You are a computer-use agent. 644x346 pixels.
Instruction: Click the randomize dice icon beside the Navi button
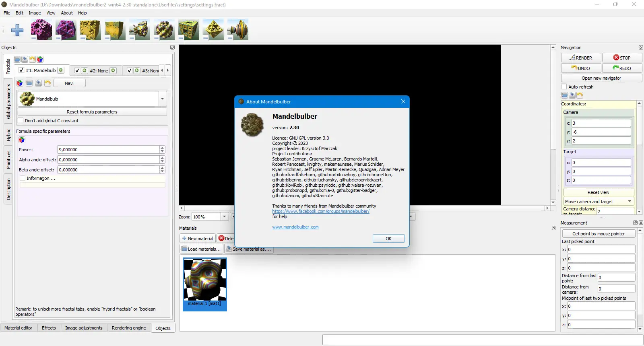pos(20,83)
